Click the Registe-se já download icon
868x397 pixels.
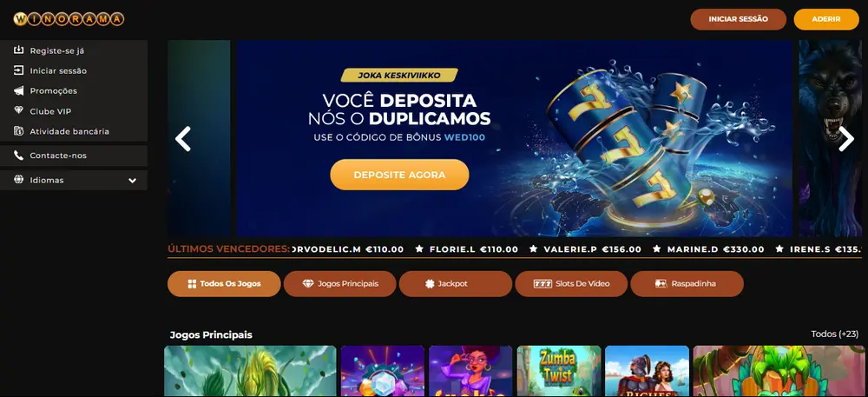pyautogui.click(x=19, y=50)
